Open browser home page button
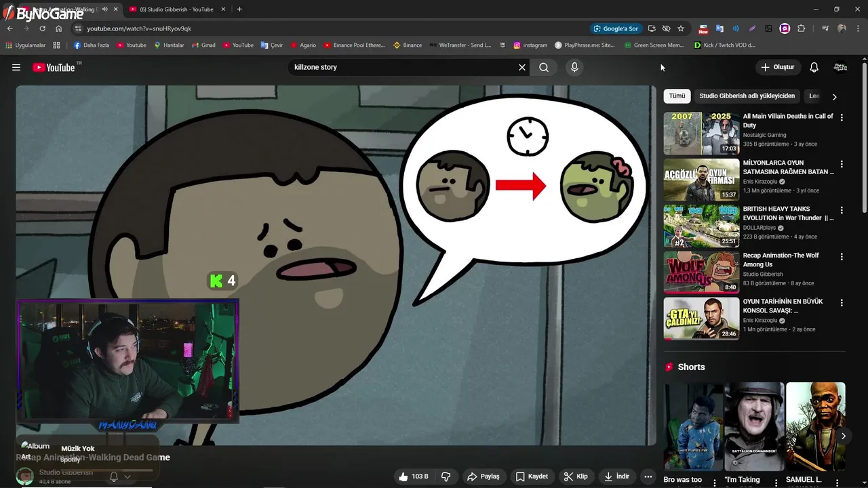The image size is (868, 488). tap(58, 28)
